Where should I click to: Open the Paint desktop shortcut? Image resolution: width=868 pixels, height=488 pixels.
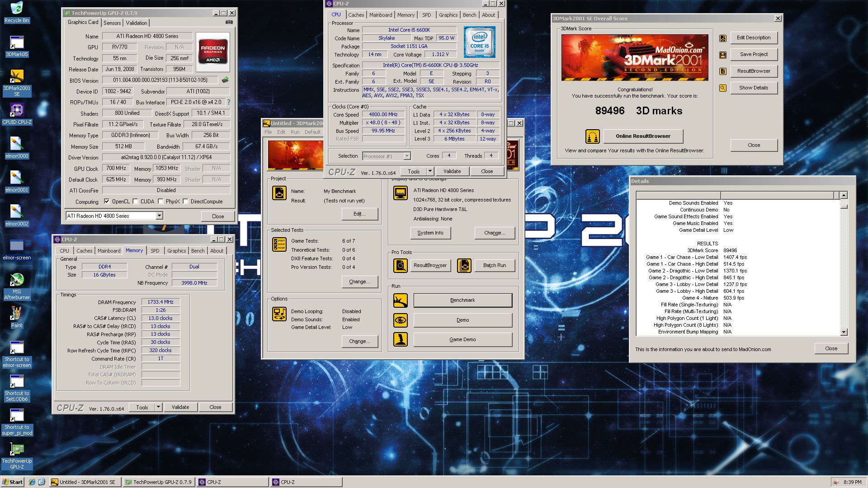(17, 317)
